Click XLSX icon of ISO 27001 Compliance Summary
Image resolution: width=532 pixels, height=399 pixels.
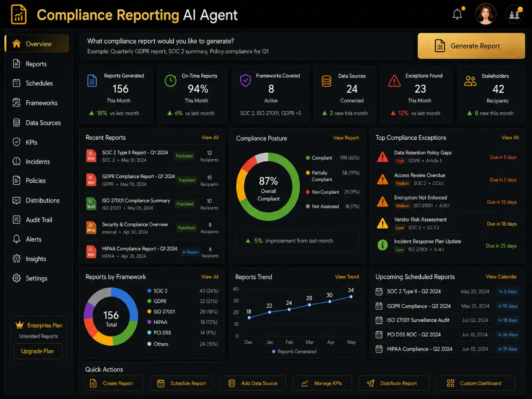(91, 203)
